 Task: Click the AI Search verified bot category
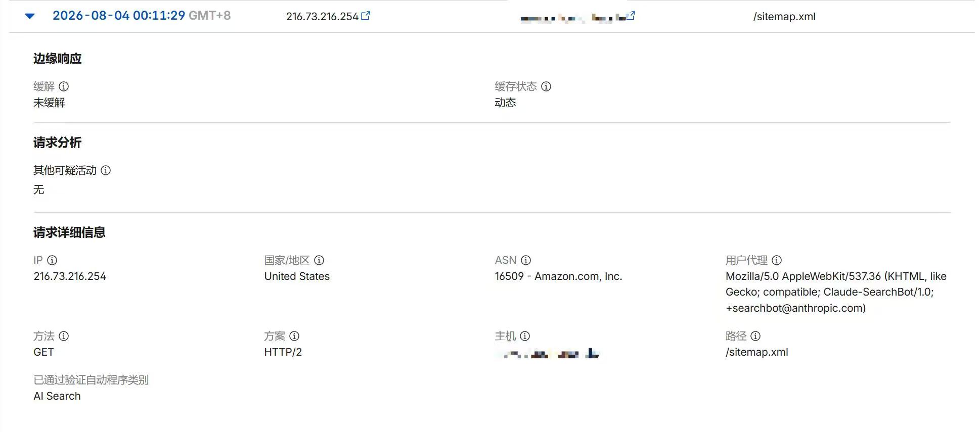pyautogui.click(x=57, y=396)
